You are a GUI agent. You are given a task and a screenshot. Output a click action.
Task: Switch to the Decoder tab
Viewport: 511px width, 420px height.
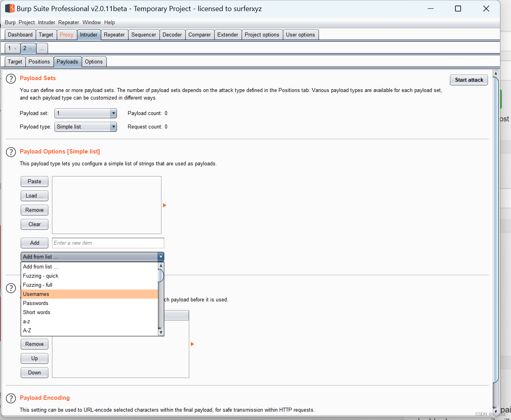172,35
